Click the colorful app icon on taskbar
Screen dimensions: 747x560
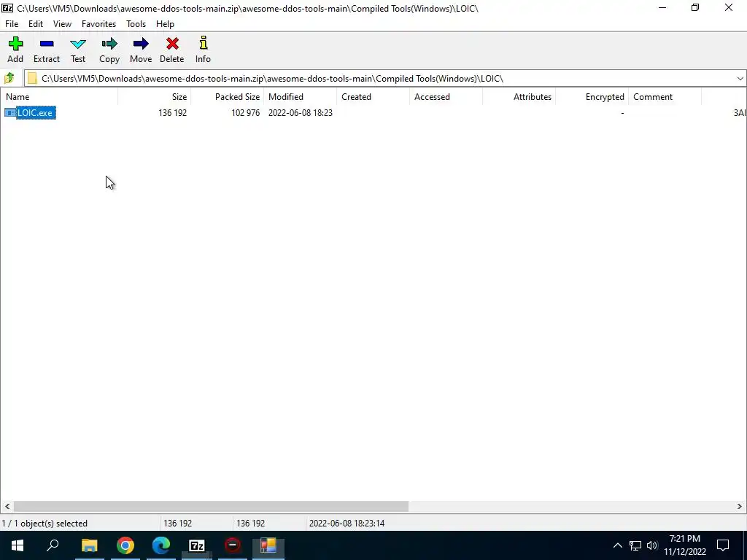[x=268, y=545]
